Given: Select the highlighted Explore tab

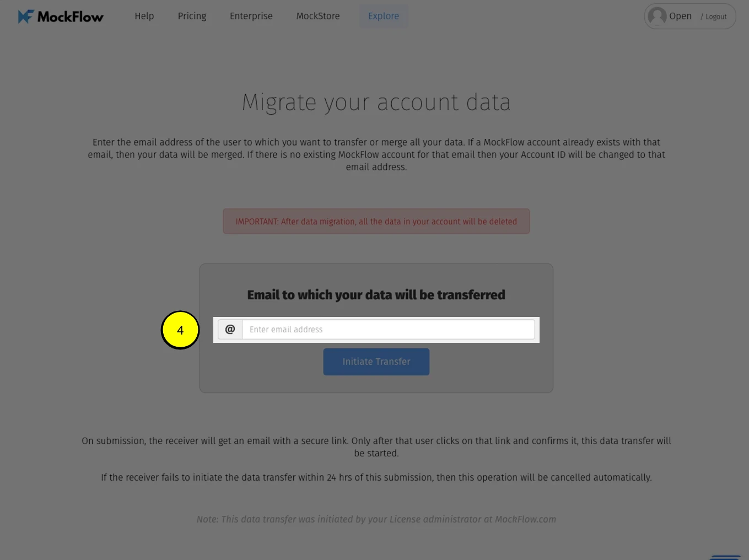Looking at the screenshot, I should click(384, 16).
